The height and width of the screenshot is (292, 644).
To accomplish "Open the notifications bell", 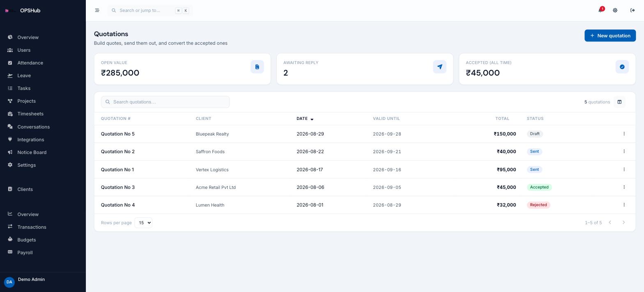I will coord(600,10).
